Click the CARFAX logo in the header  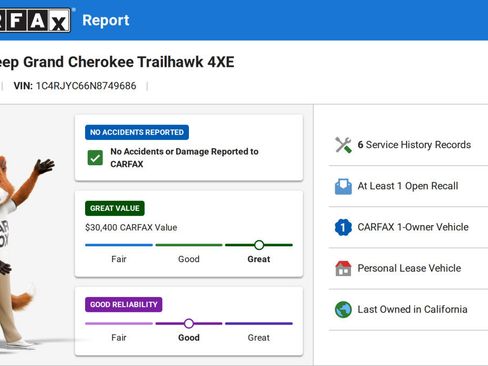tap(35, 20)
